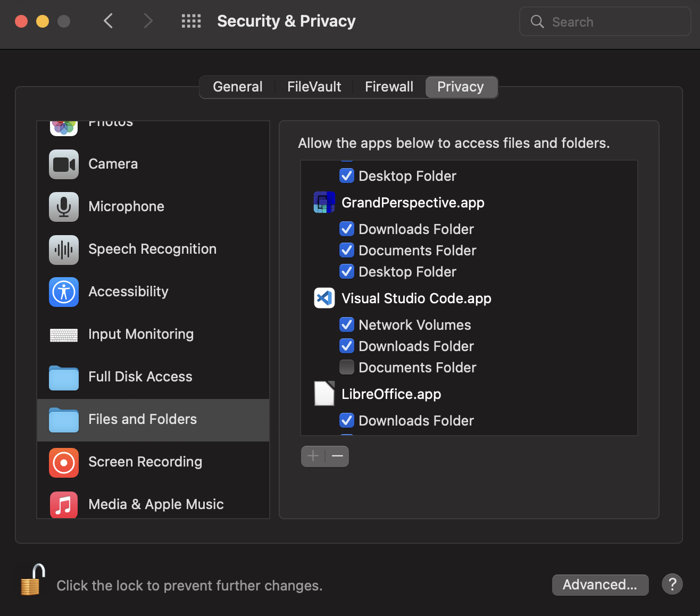Click the Speech Recognition waveform icon
This screenshot has height=616, width=700.
coord(63,249)
